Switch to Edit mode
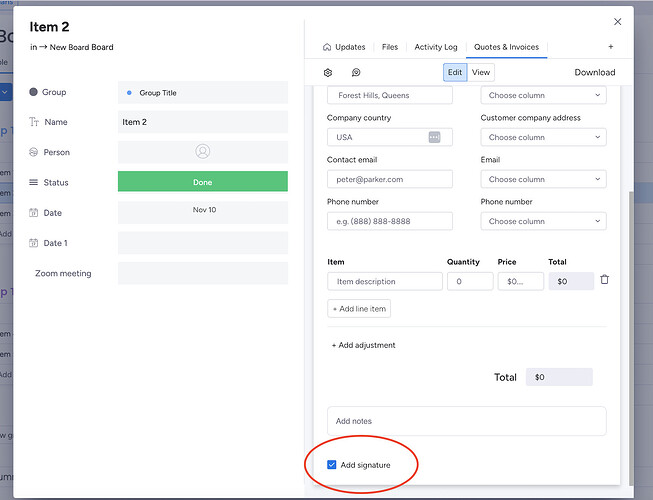 [x=455, y=72]
